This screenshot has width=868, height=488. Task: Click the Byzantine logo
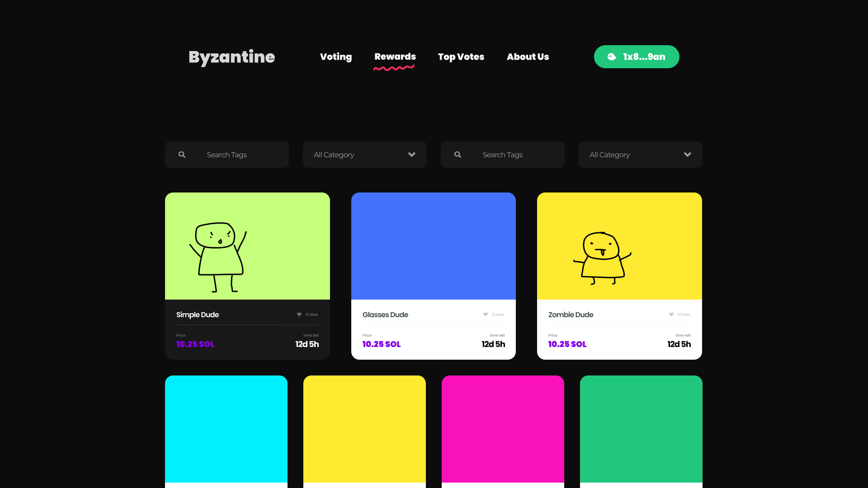click(x=231, y=57)
